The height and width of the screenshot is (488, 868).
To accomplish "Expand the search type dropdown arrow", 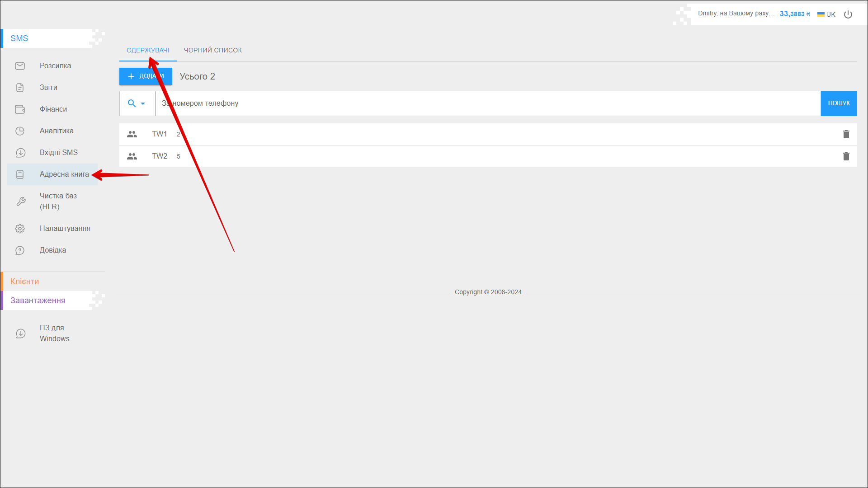I will click(143, 103).
